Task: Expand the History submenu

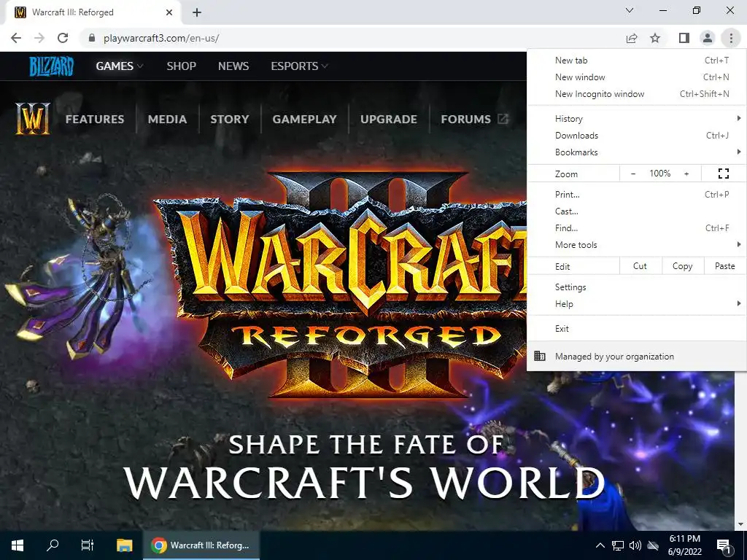Action: point(636,119)
